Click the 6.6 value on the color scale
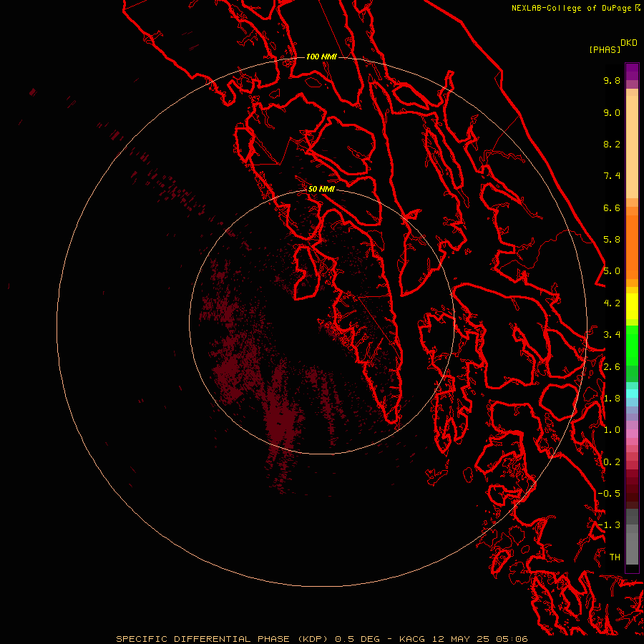The height and width of the screenshot is (644, 644). coord(612,208)
